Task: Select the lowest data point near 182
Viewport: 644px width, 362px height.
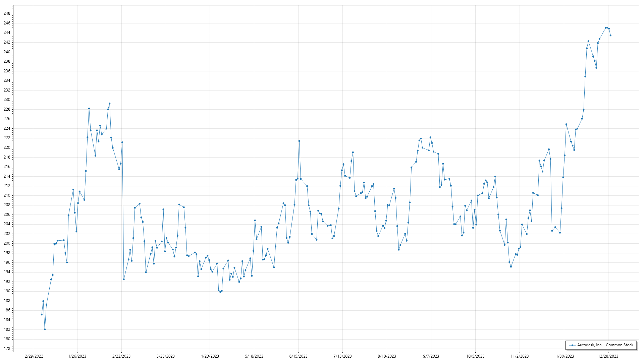Action: tap(45, 329)
